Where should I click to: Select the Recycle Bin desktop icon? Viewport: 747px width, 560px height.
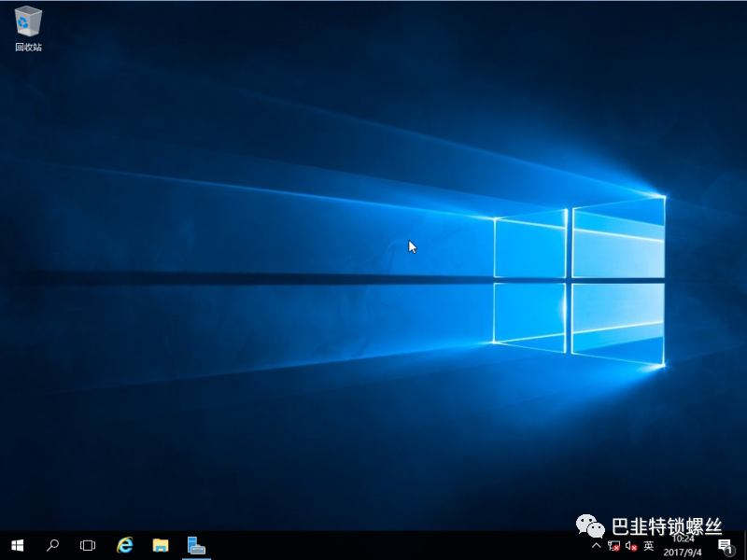coord(28,29)
